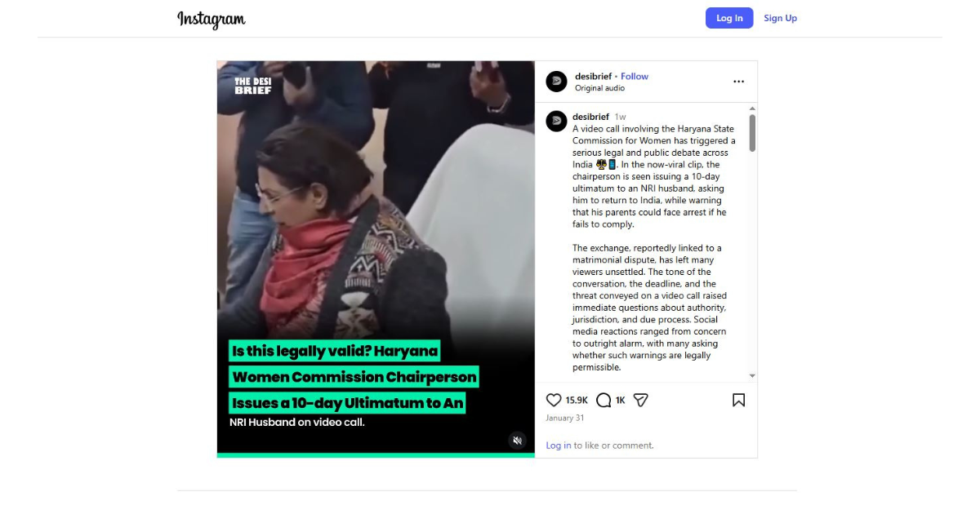980x514 pixels.
Task: Click desibrief profile avatar in post header
Action: click(556, 81)
